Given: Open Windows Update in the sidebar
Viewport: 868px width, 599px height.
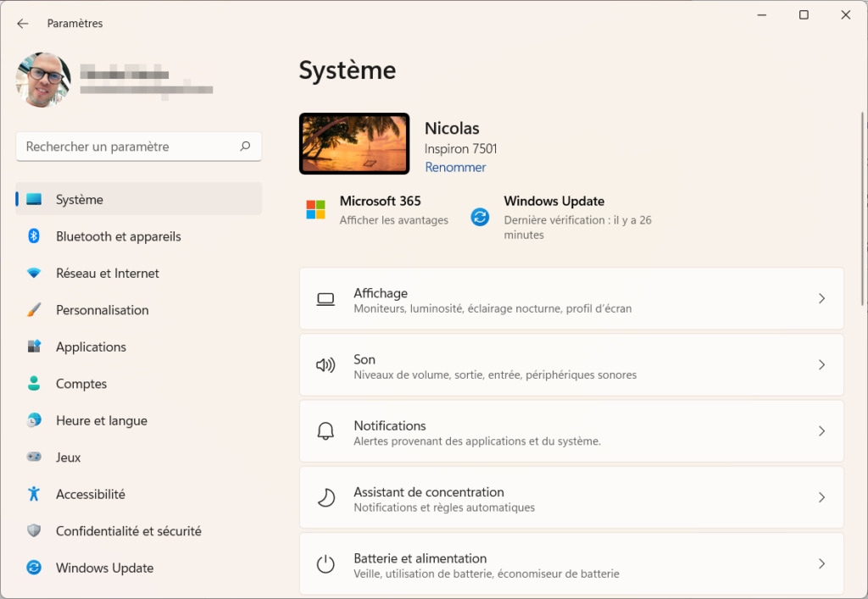Looking at the screenshot, I should (x=138, y=568).
